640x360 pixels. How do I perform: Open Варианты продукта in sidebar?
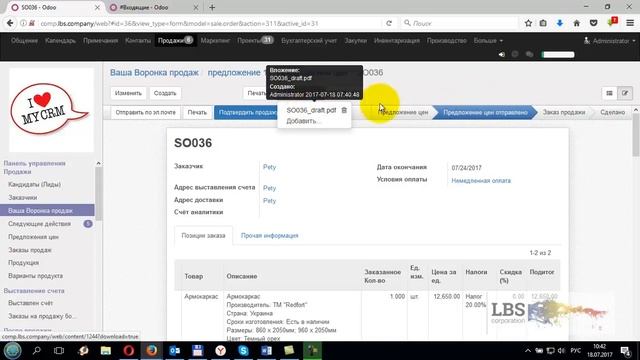36,276
